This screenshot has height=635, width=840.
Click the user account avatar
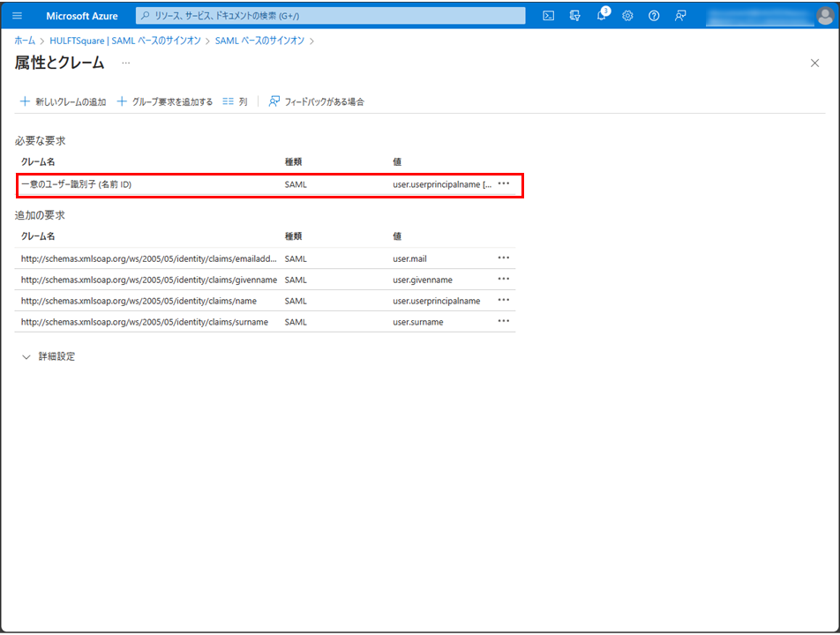[x=823, y=16]
